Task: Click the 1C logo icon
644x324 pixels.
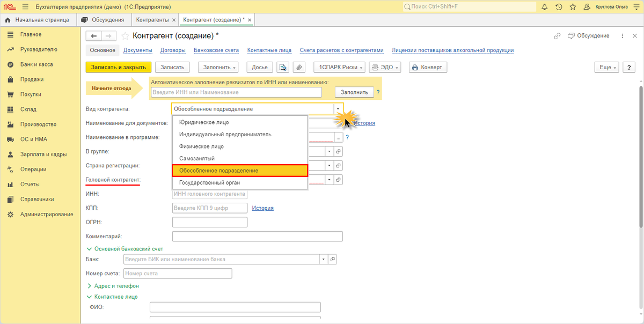Action: coord(10,6)
